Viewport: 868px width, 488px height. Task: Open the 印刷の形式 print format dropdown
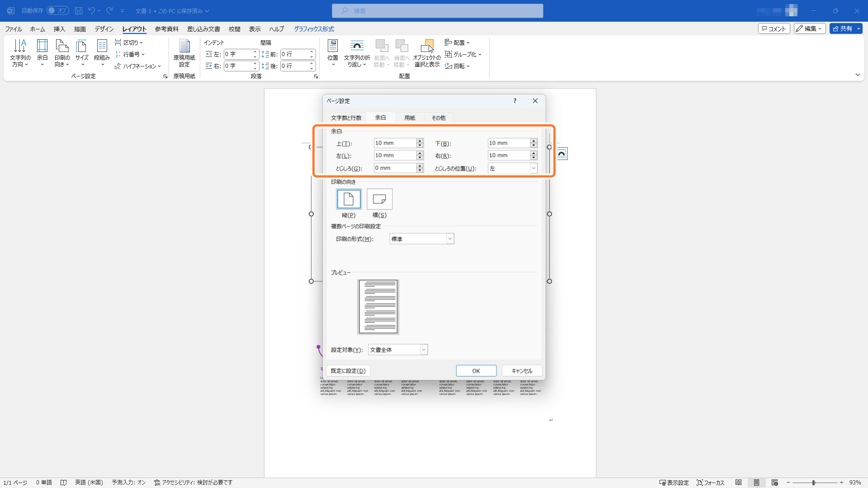(450, 238)
